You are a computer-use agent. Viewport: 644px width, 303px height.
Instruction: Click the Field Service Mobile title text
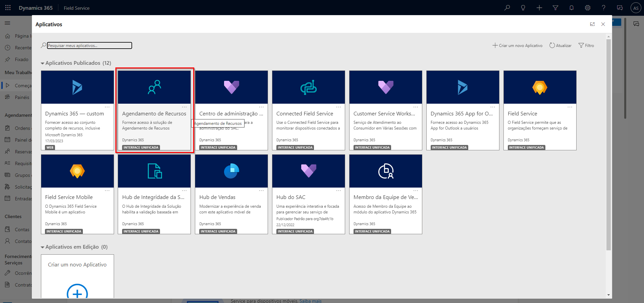click(x=69, y=197)
